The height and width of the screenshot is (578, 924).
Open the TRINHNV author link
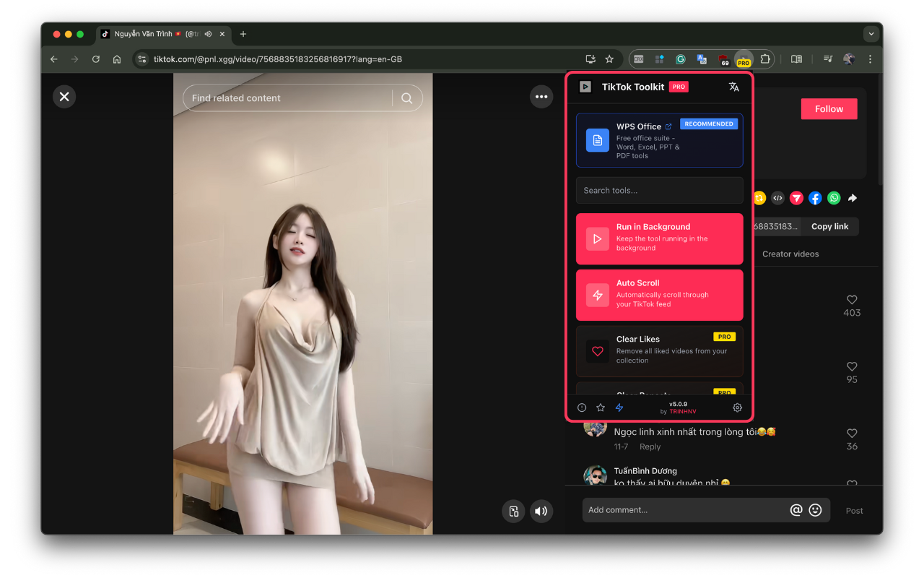pyautogui.click(x=683, y=412)
